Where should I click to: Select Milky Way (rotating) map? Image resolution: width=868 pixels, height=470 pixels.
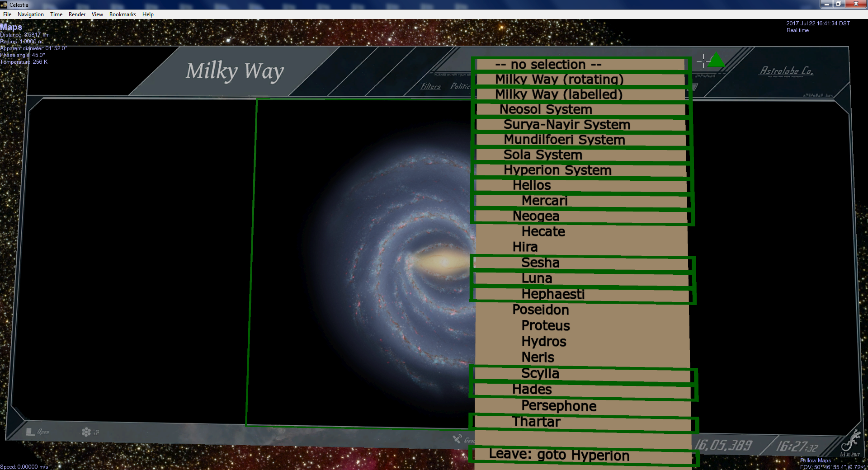[581, 80]
